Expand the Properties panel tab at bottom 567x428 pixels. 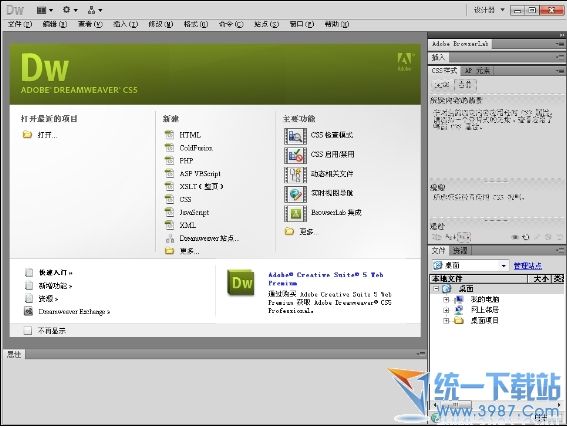click(14, 354)
